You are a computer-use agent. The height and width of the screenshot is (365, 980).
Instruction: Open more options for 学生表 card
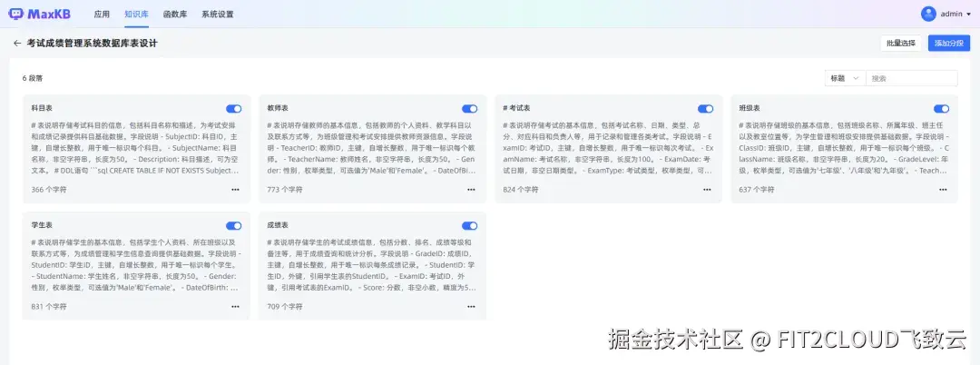pos(235,306)
